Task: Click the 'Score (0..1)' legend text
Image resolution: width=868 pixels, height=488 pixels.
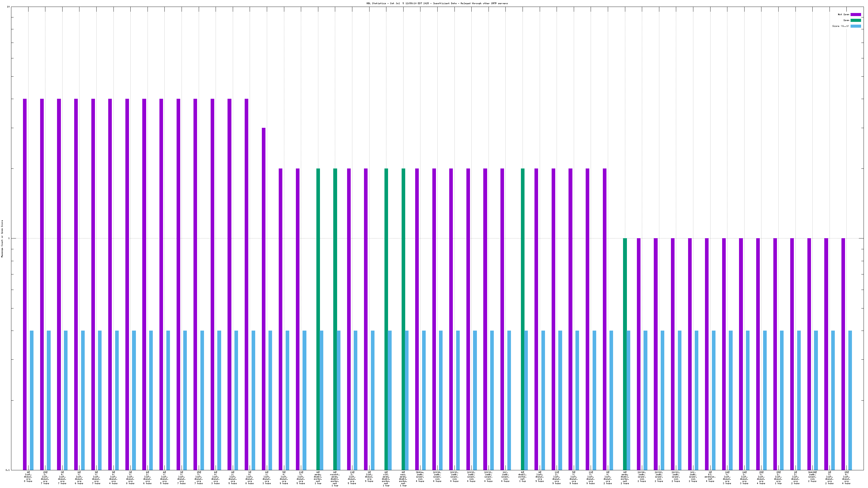Action: [840, 26]
